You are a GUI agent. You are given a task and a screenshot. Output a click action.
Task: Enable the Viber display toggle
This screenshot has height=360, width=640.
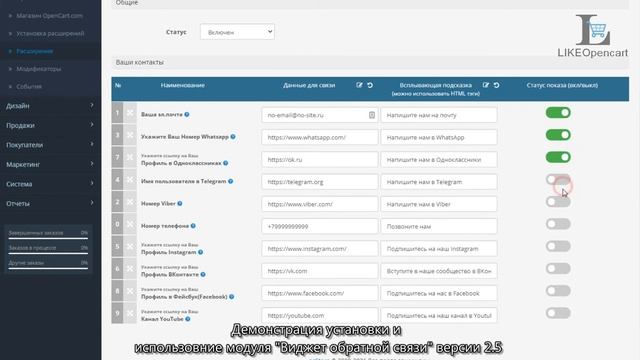coord(558,202)
